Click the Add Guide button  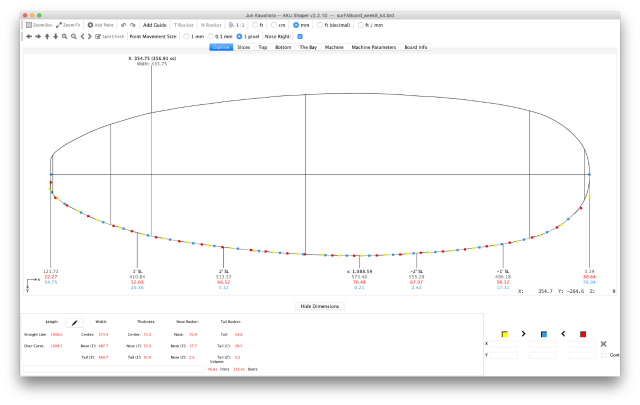point(154,25)
